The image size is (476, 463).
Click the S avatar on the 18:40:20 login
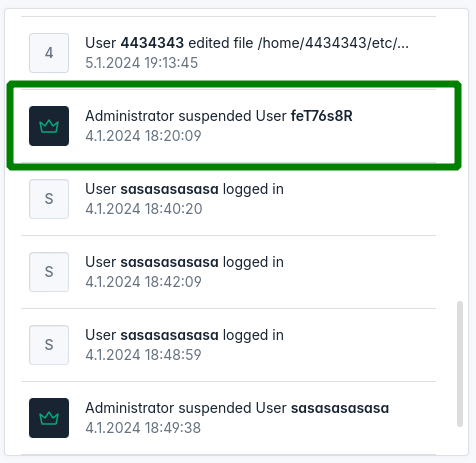(x=49, y=199)
